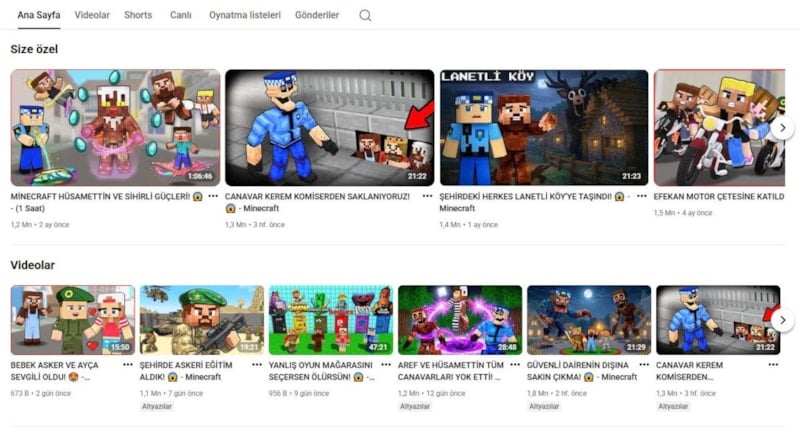The width and height of the screenshot is (800, 429).
Task: Open three-dot menu for AREF VE HÜSAMETTİN video
Action: pos(514,366)
